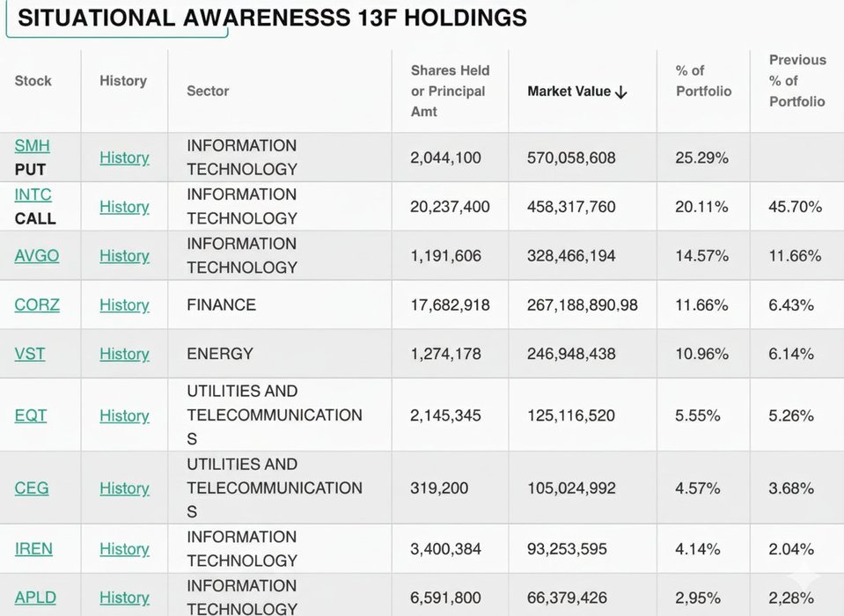Sort by the Sector column header
This screenshot has width=844, height=616.
pos(208,91)
